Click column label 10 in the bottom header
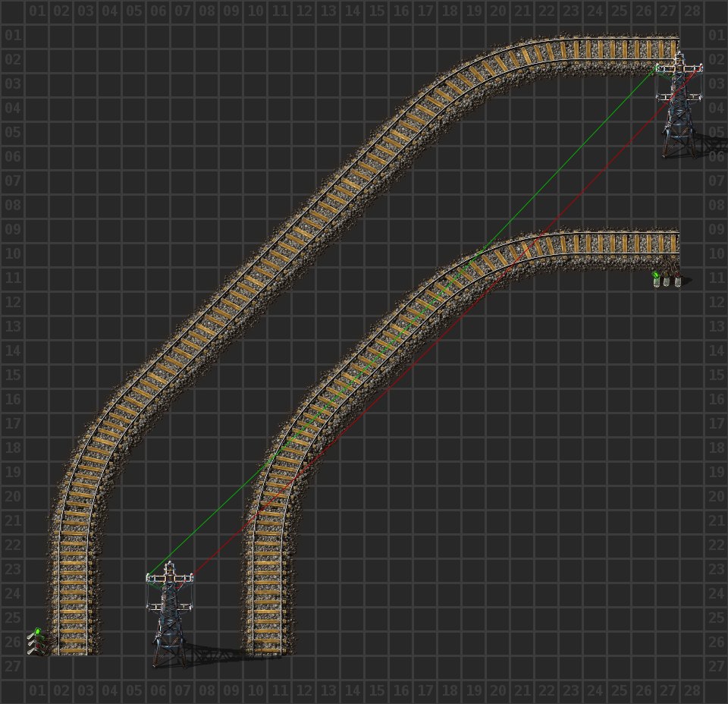728x704 pixels. [256, 690]
